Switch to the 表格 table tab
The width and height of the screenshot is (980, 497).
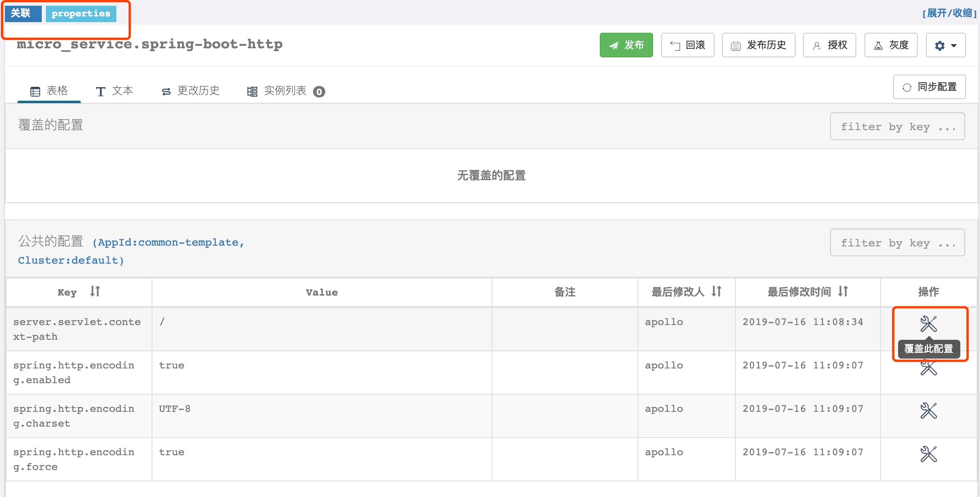pos(49,90)
